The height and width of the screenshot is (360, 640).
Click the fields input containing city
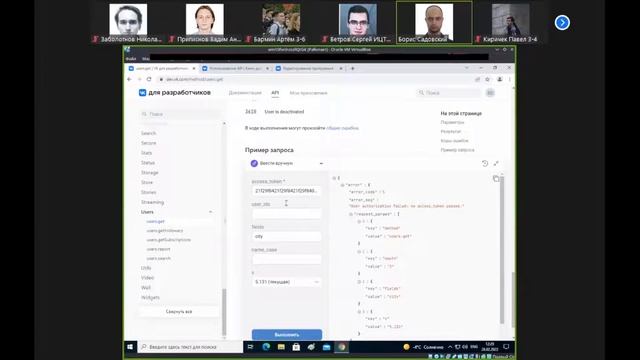(x=287, y=236)
